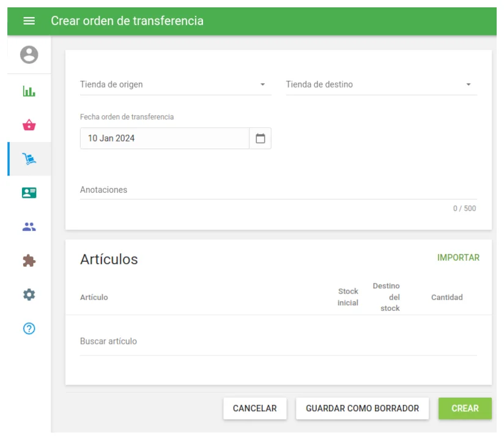Click Crear orden de transferencia title
The width and height of the screenshot is (504, 440).
(127, 21)
